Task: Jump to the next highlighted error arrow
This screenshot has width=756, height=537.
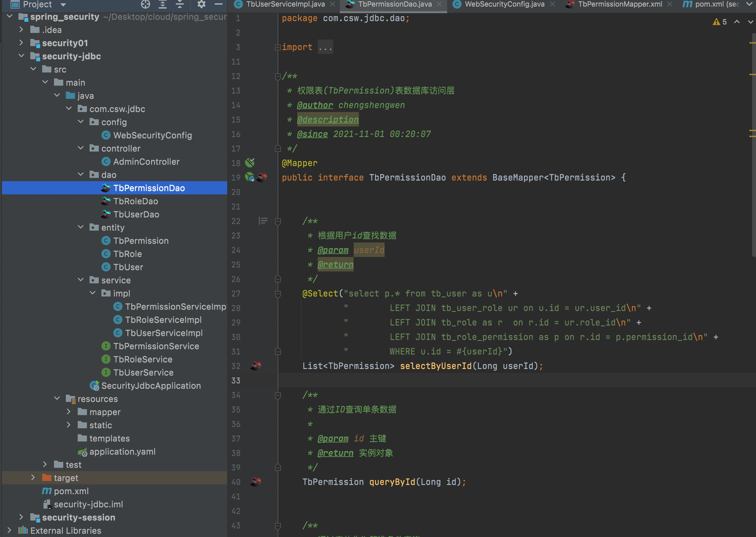Action: click(x=750, y=22)
